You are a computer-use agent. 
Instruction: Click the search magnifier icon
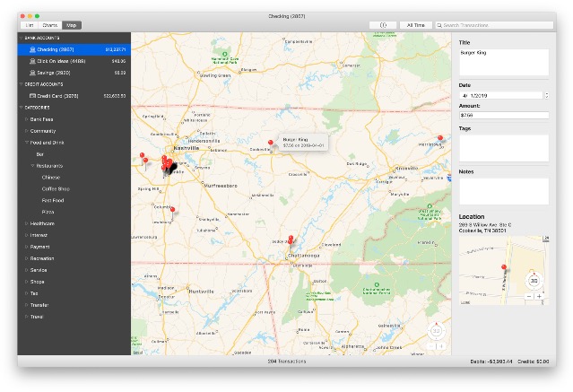click(x=439, y=25)
